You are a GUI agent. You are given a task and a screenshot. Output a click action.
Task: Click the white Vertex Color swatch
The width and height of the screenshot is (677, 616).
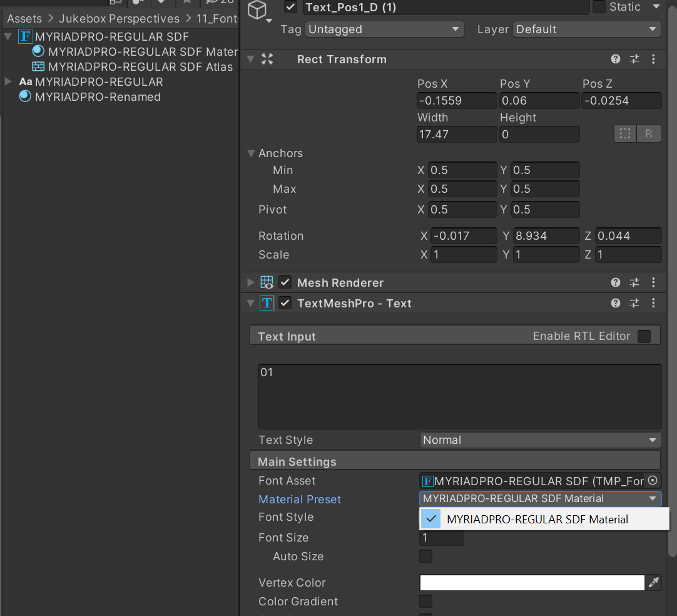[x=532, y=582]
